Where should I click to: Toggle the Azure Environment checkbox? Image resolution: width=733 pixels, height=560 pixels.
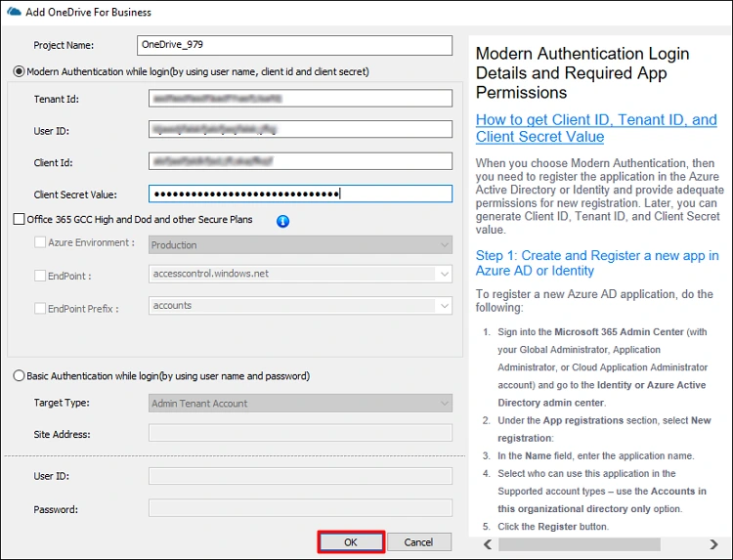[x=40, y=242]
